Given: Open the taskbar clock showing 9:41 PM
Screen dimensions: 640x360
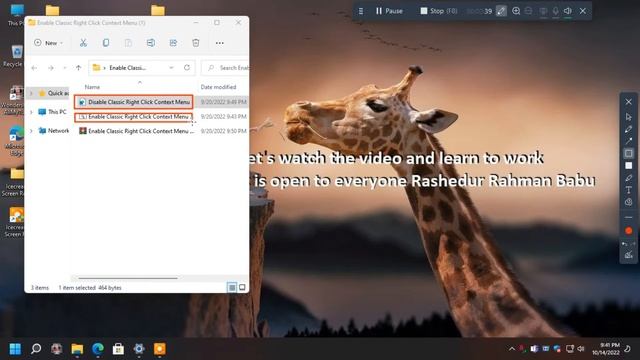Looking at the screenshot, I should click(606, 349).
